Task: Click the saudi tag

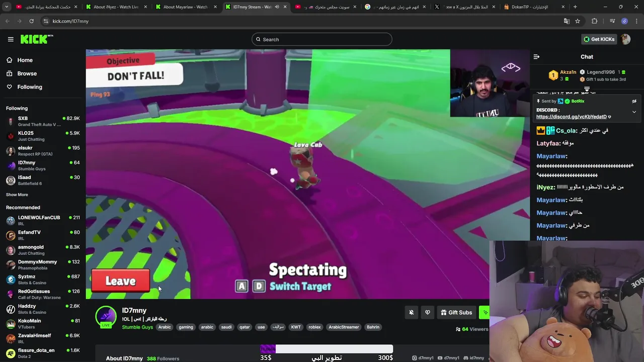Action: pos(226,327)
